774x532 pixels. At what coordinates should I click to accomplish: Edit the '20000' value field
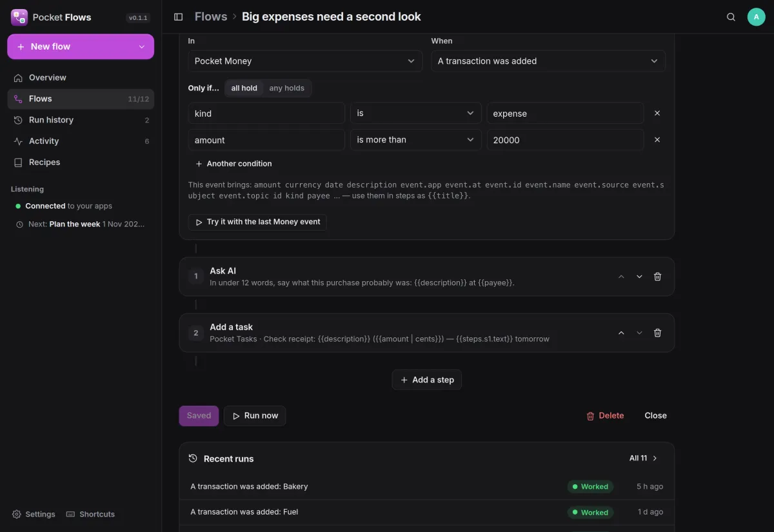tap(565, 139)
